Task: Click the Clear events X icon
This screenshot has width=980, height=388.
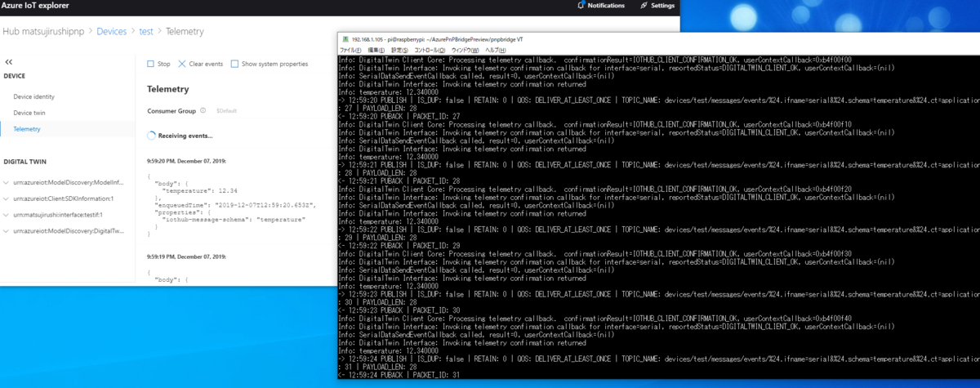Action: (x=182, y=64)
